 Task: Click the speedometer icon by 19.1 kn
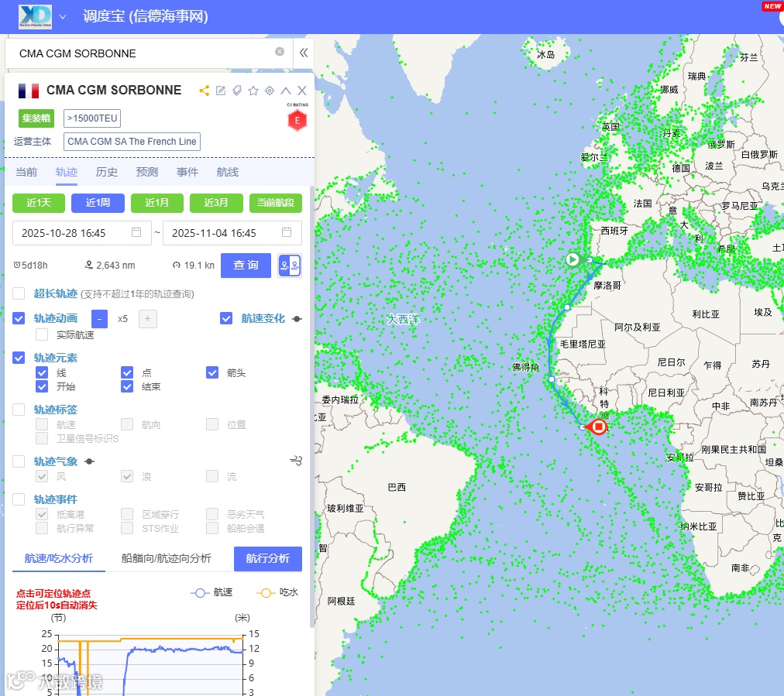pyautogui.click(x=177, y=265)
